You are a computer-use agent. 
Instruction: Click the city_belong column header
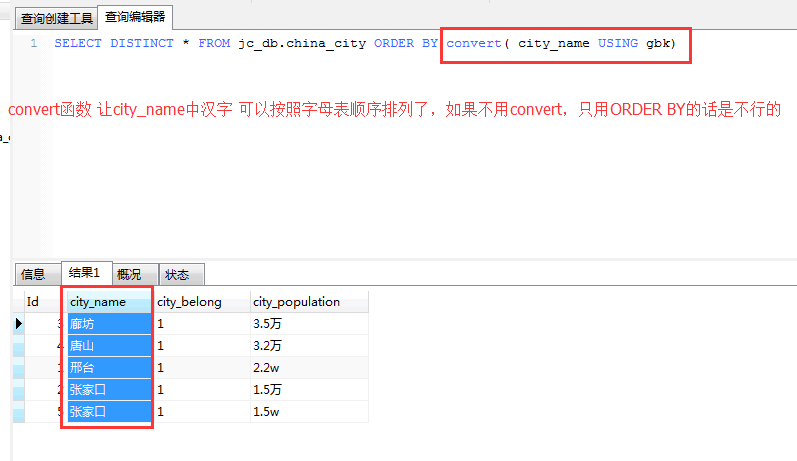(202, 302)
